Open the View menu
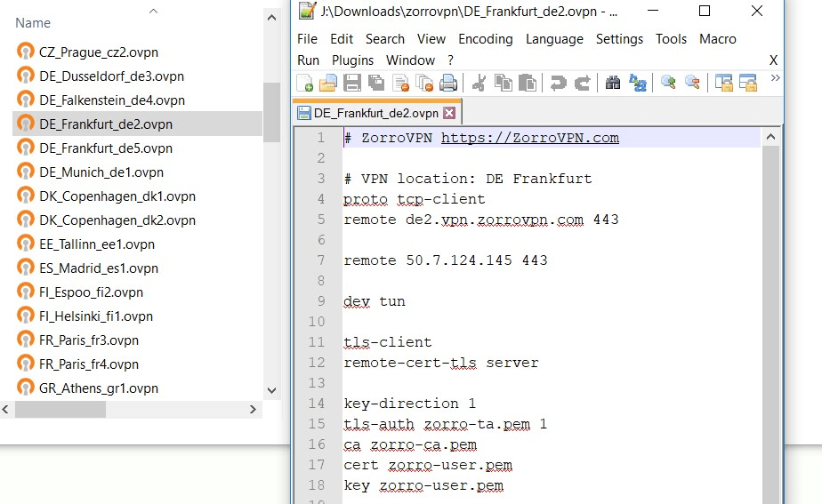The width and height of the screenshot is (822, 504). (431, 39)
